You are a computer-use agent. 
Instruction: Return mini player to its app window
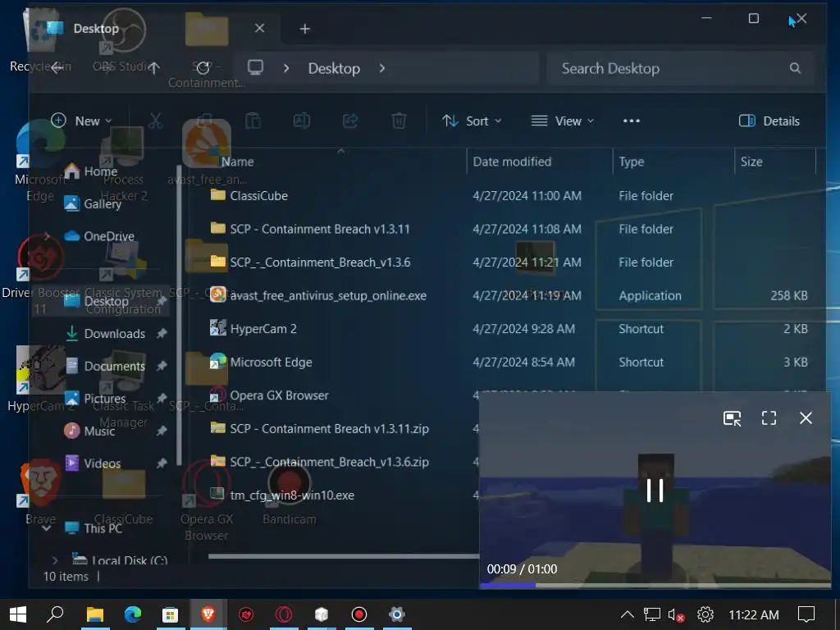tap(732, 418)
